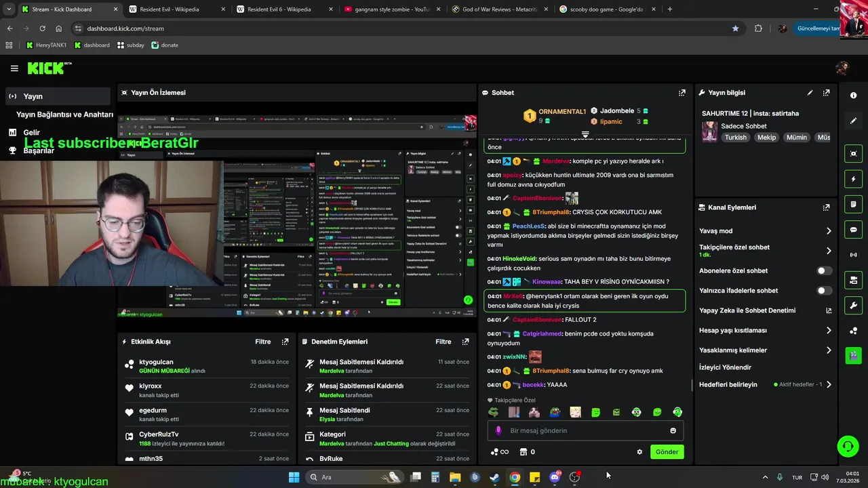The image size is (868, 488).
Task: Open Filtre in Etkinlik Akışı panel
Action: click(263, 342)
